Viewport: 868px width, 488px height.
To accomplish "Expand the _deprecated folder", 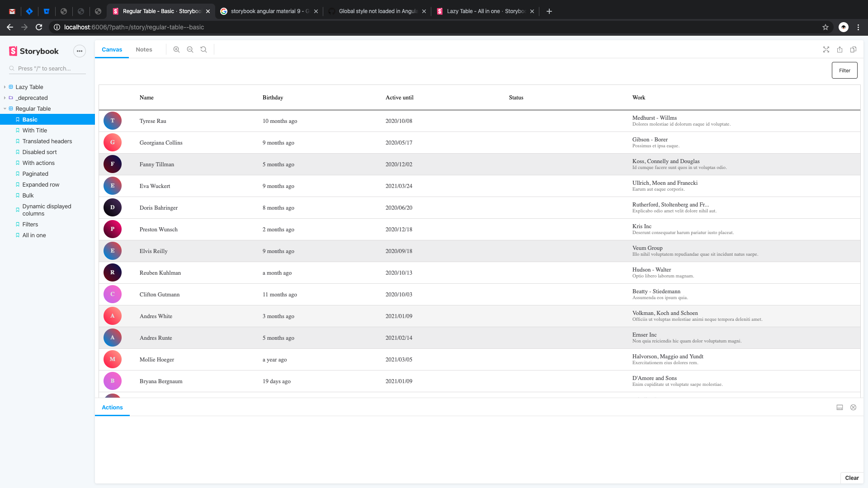I will click(4, 98).
